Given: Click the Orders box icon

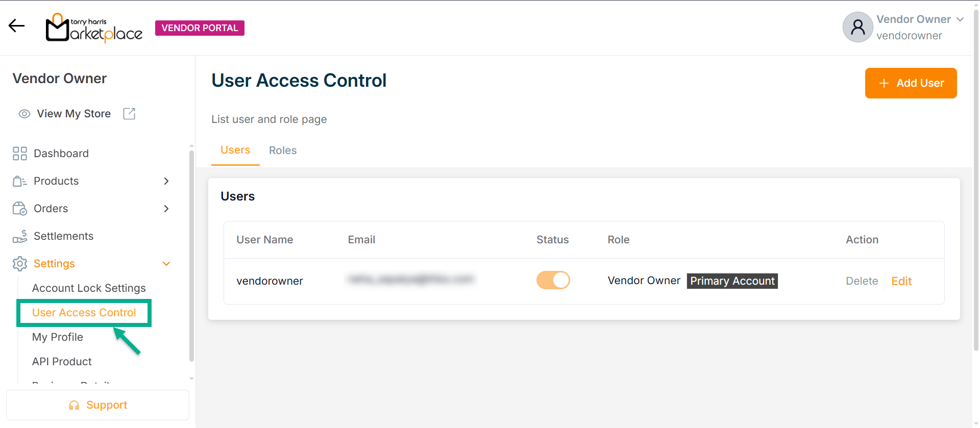Looking at the screenshot, I should 20,209.
